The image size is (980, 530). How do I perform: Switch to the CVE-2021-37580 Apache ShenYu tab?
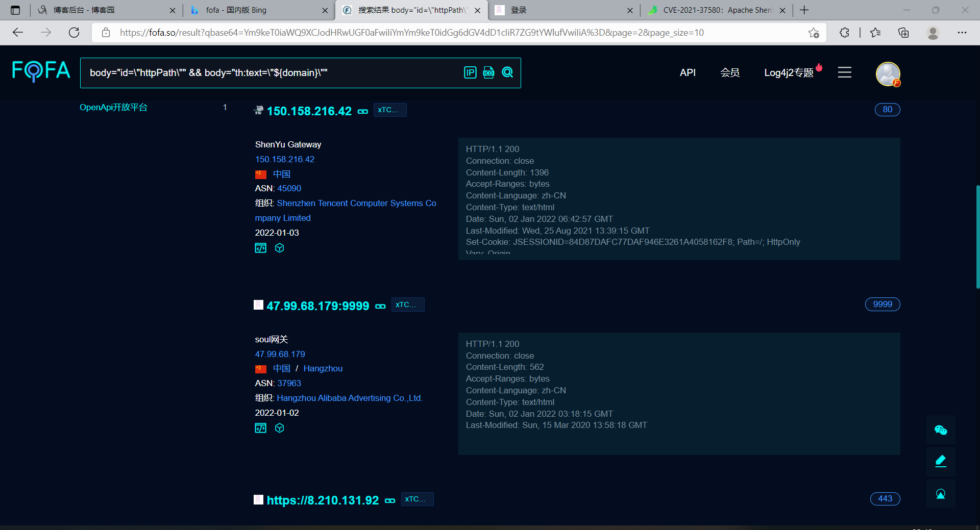[717, 10]
